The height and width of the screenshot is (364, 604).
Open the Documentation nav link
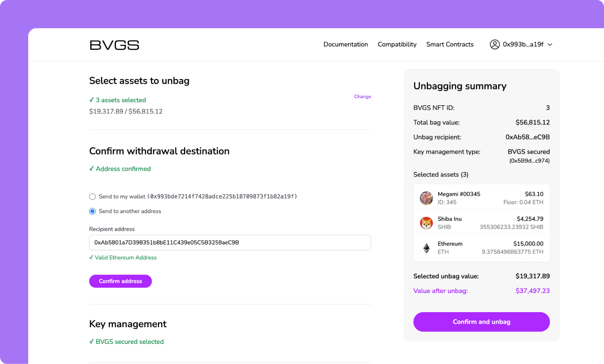coord(346,44)
